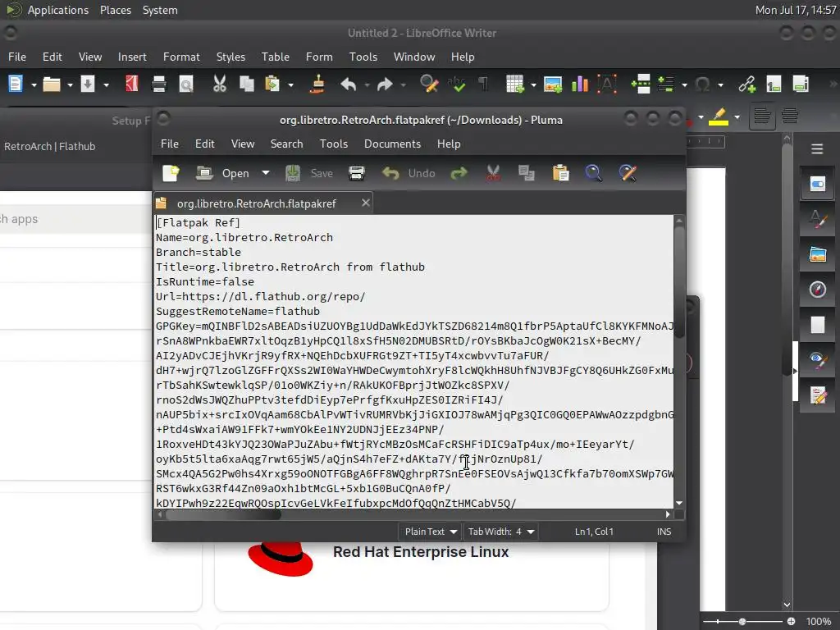840x630 pixels.
Task: Open Gallery deck in Writer sidebar
Action: click(x=818, y=254)
